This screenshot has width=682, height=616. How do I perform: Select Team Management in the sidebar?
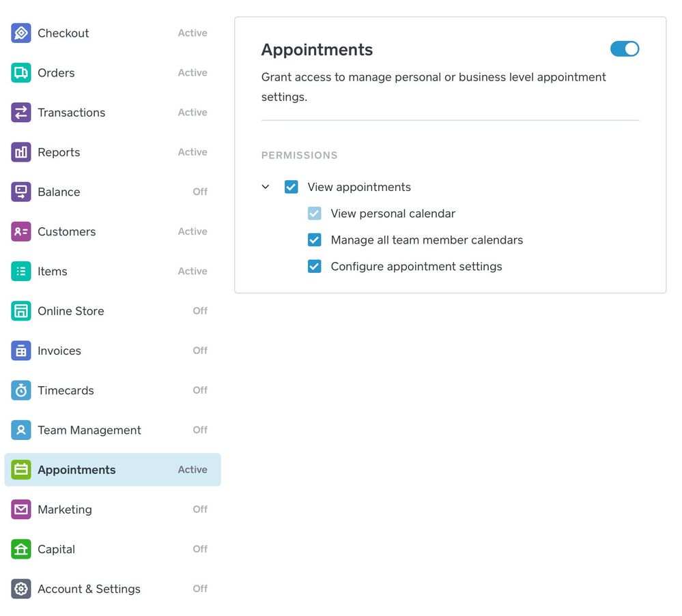[x=89, y=430]
